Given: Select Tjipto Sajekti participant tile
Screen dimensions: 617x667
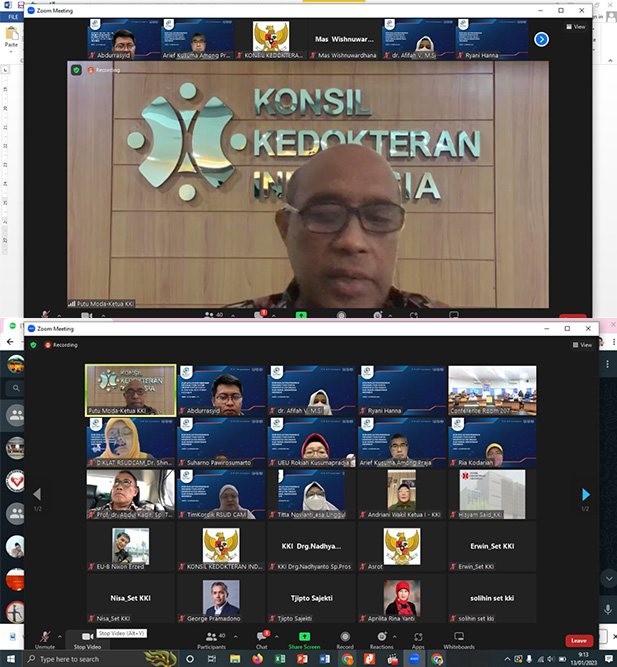Looking at the screenshot, I should (x=311, y=598).
